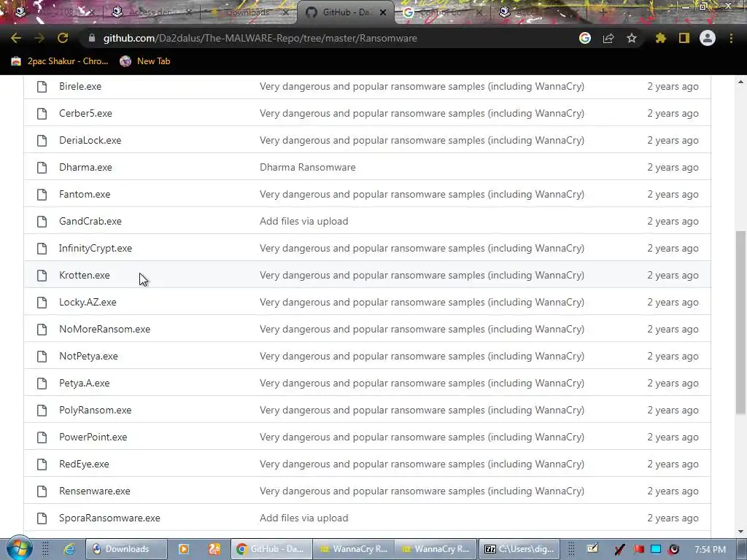Open the commit message in the GandCrab.exe row
Viewport: 747px width, 560px height.
[304, 222]
